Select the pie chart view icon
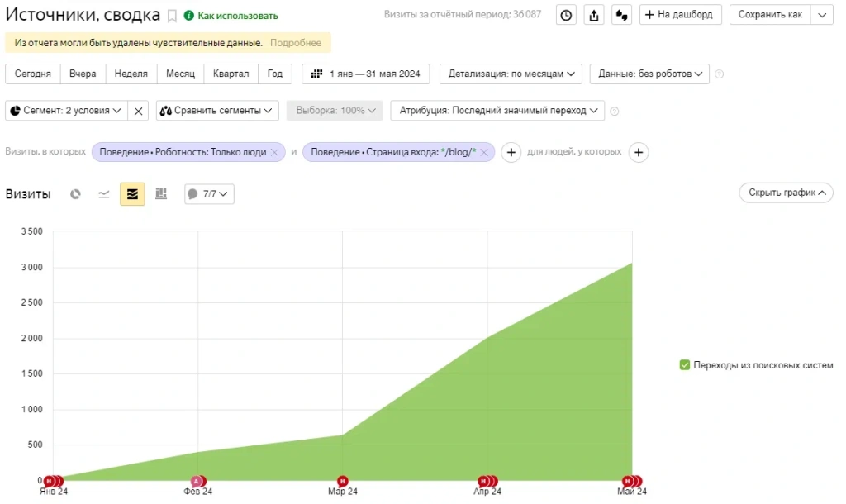 [75, 194]
